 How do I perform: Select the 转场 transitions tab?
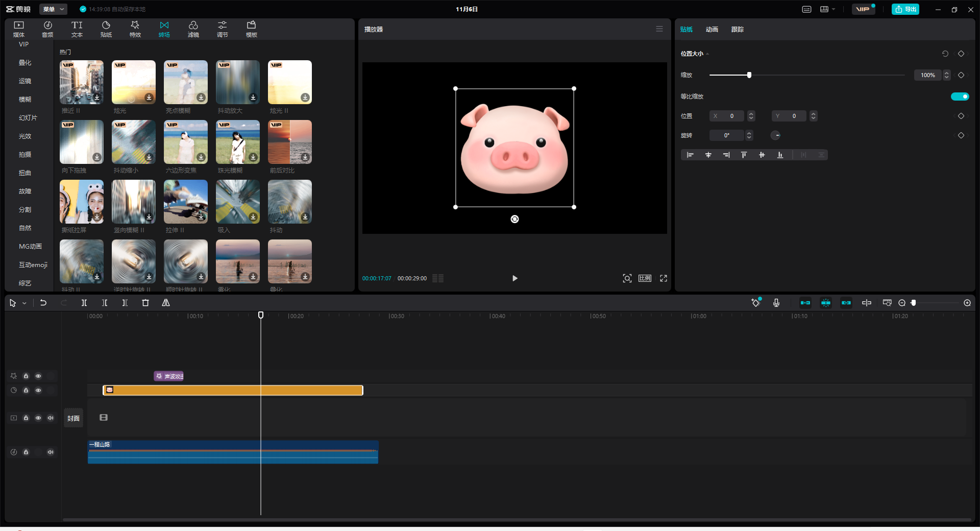click(x=164, y=29)
